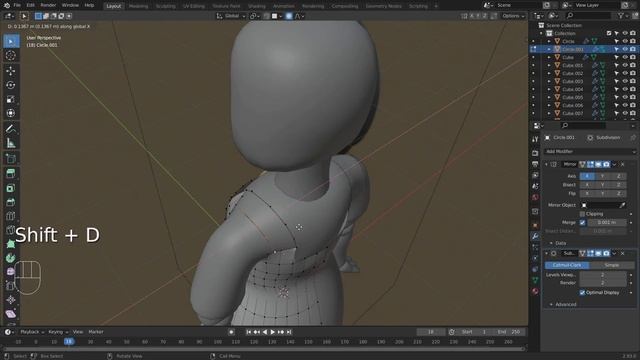The width and height of the screenshot is (640, 360).
Task: Disable Cube.005 render camera icon
Action: click(633, 97)
